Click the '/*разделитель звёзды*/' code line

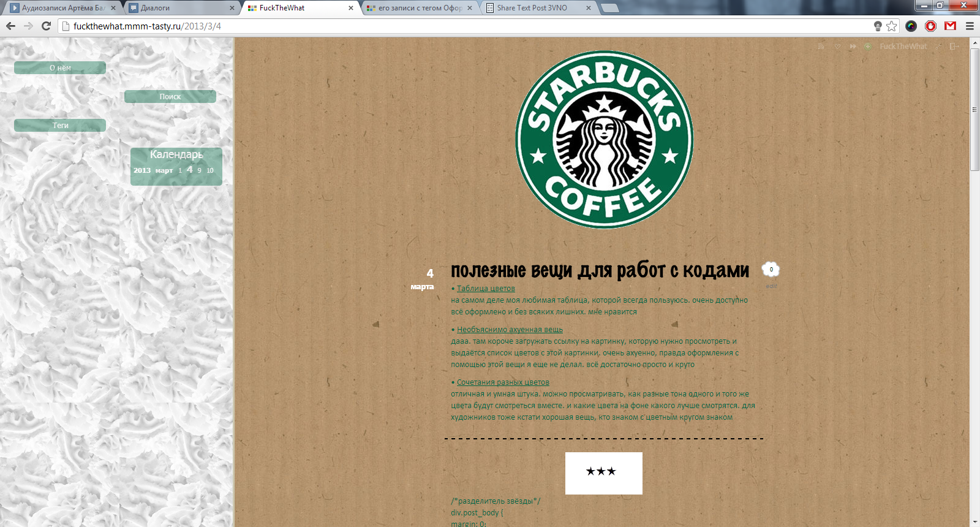point(496,501)
